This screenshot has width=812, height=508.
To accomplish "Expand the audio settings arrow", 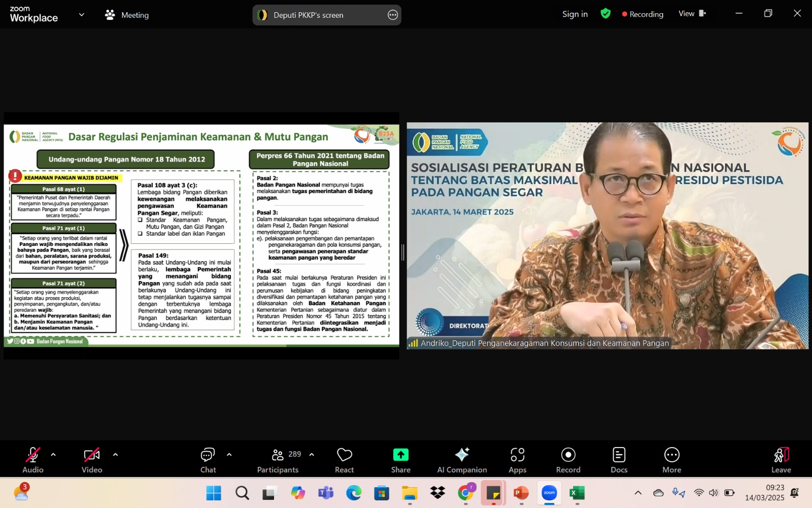I will [53, 455].
